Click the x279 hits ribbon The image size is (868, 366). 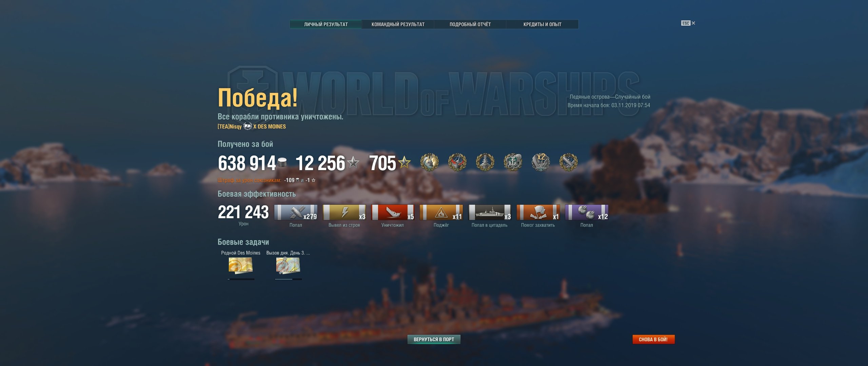tap(296, 212)
